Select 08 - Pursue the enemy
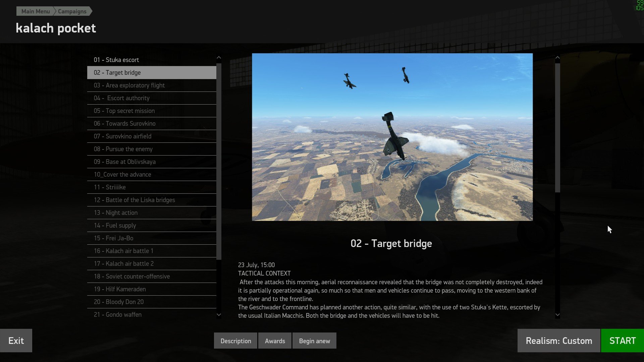The image size is (644, 362). coord(152,149)
